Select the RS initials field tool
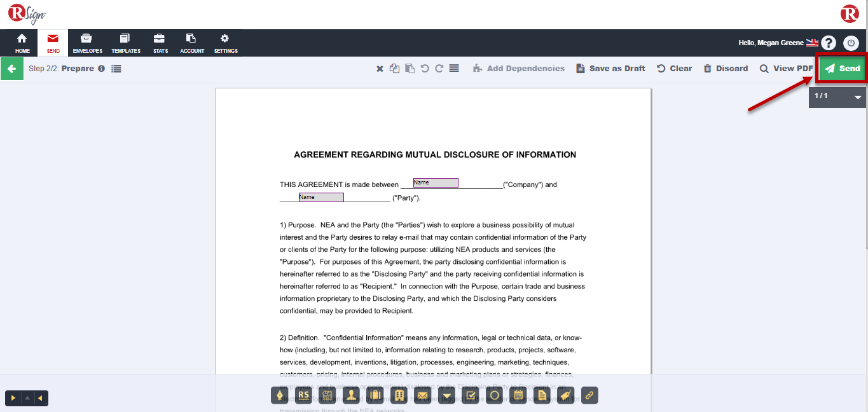The image size is (868, 412). pos(303,395)
